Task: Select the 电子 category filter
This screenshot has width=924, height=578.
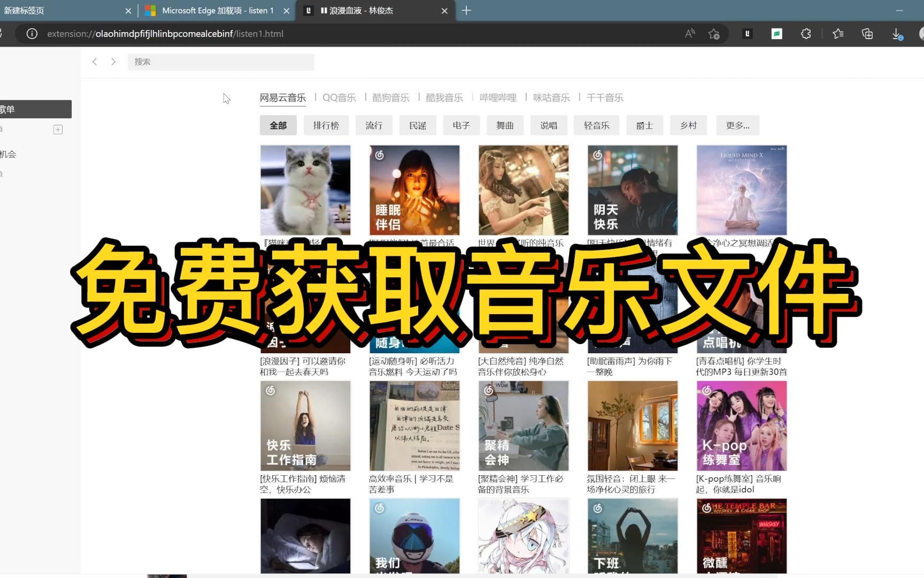Action: 461,125
